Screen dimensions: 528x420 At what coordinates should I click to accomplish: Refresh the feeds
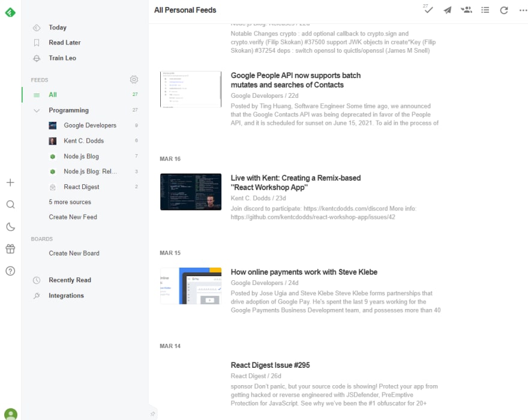click(x=504, y=10)
